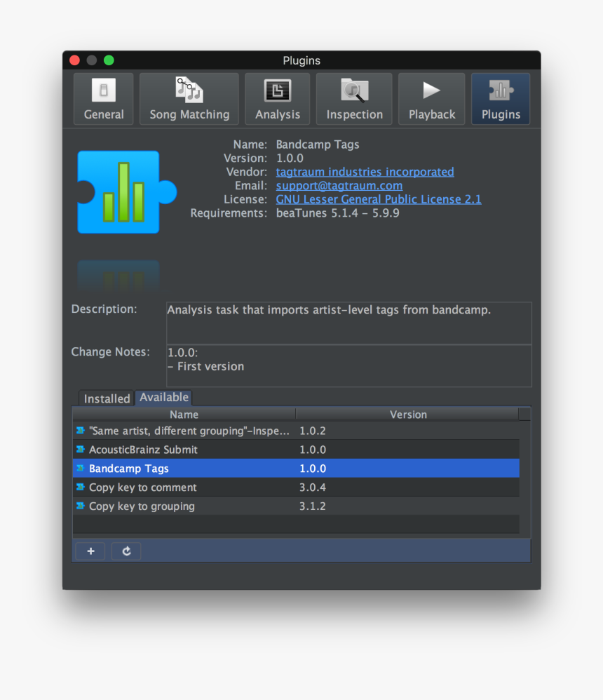Image resolution: width=603 pixels, height=700 pixels.
Task: Click inside the Change Notes text area
Action: coord(349,365)
